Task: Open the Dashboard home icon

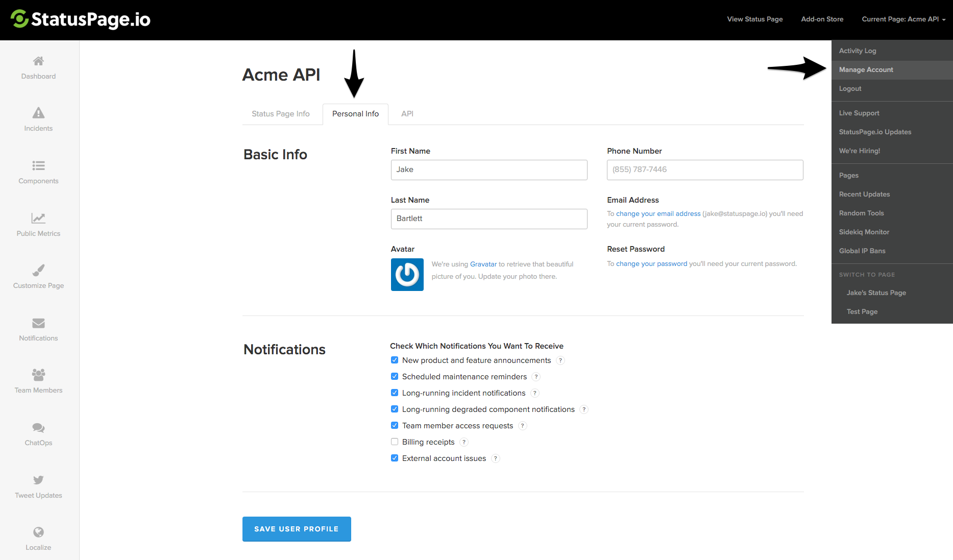Action: tap(38, 61)
